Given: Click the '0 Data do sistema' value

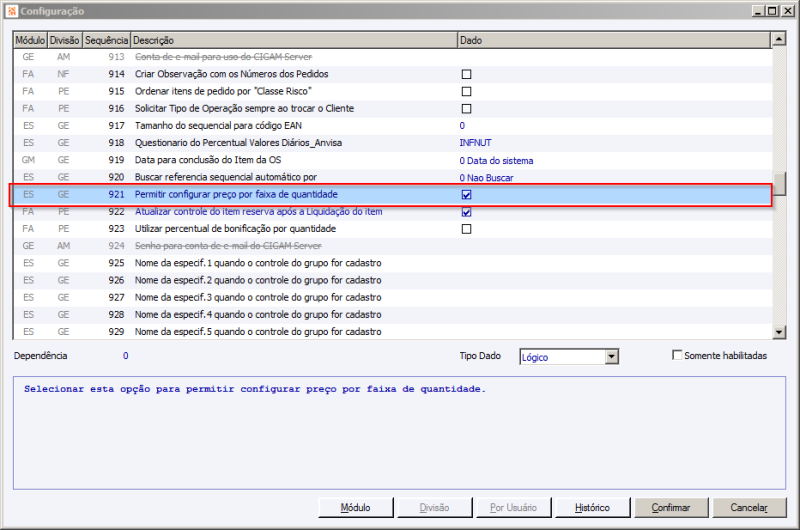Looking at the screenshot, I should (x=496, y=161).
